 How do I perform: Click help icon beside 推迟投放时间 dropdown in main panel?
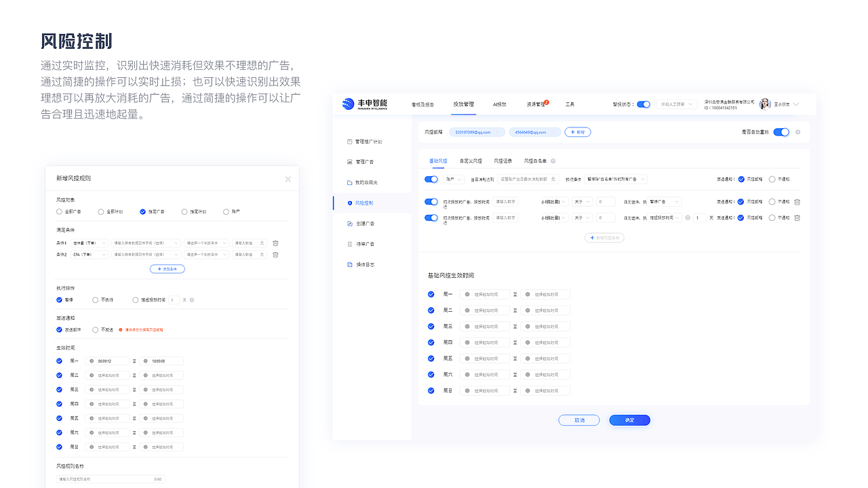point(687,218)
